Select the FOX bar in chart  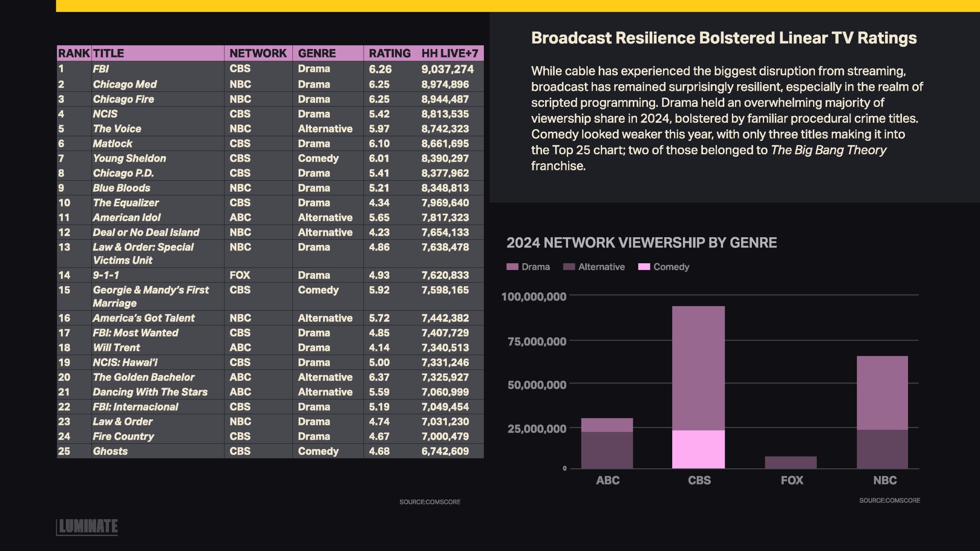coord(791,462)
